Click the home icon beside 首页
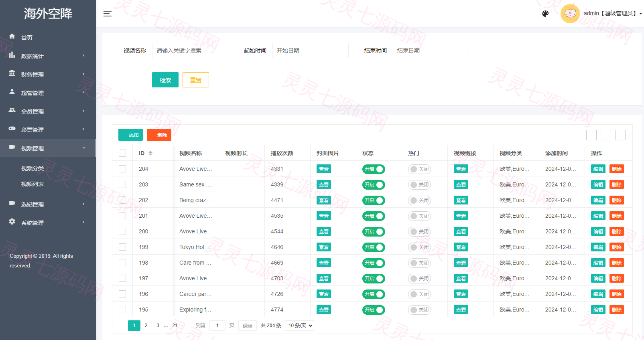 12,36
